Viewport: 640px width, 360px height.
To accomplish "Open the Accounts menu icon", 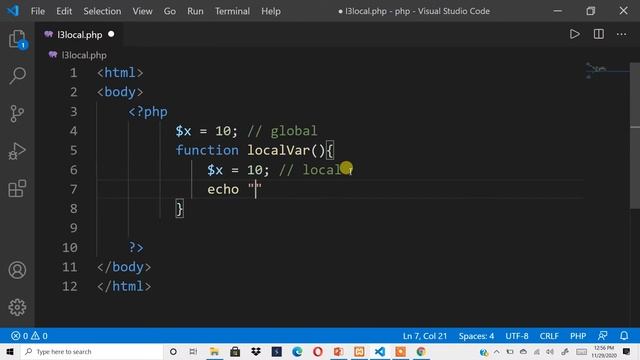I will 17,270.
